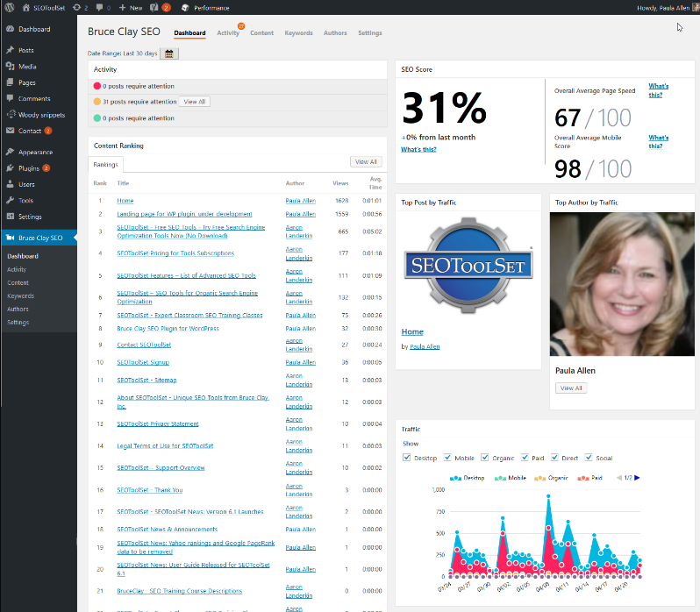Viewport: 700px width, 612px height.
Task: Switch to the Authors tab
Action: point(335,33)
